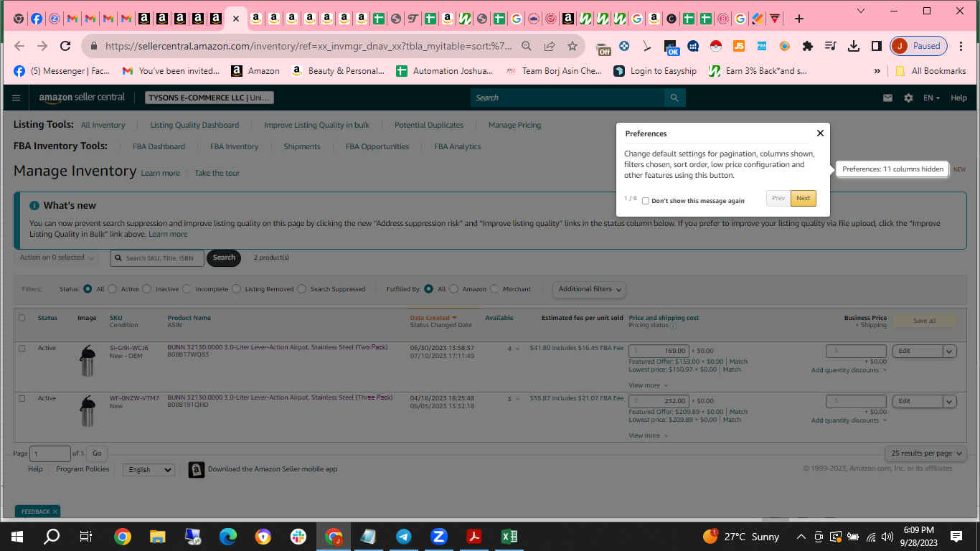
Task: Select the Inactive status radio filter
Action: tap(147, 289)
